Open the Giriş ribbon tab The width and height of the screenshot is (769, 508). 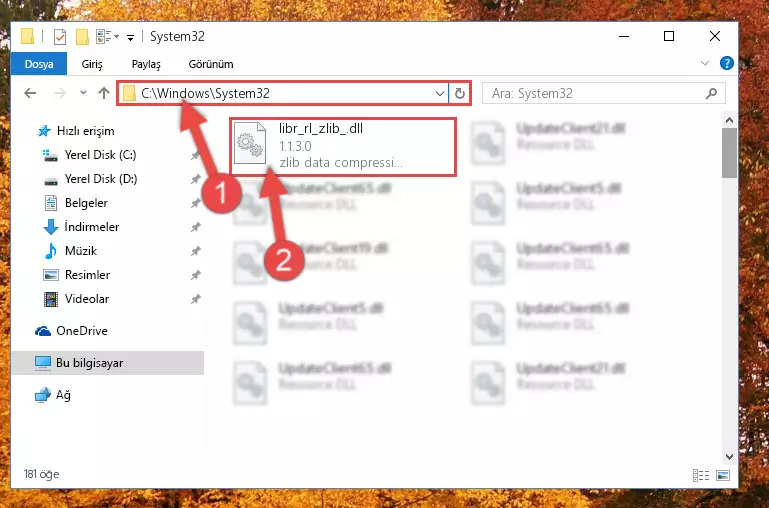tap(92, 64)
